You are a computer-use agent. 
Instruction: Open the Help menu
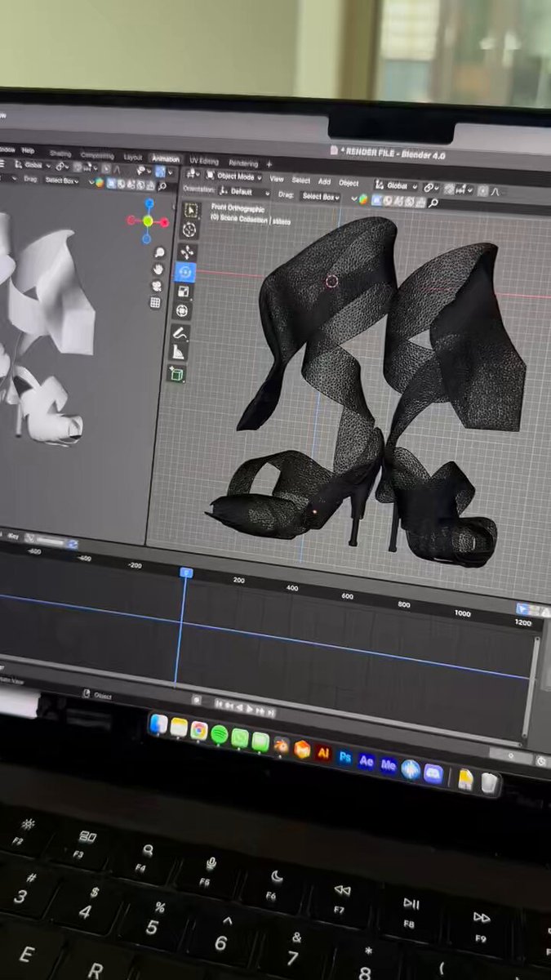[x=29, y=150]
